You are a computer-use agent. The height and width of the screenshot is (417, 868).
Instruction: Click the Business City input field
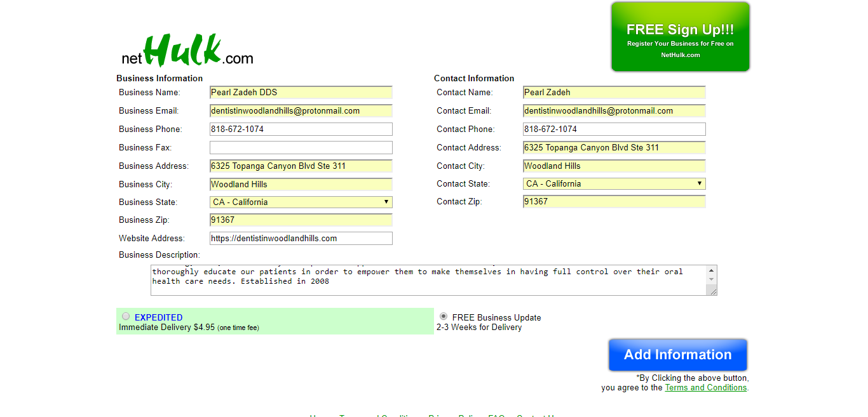(x=301, y=185)
